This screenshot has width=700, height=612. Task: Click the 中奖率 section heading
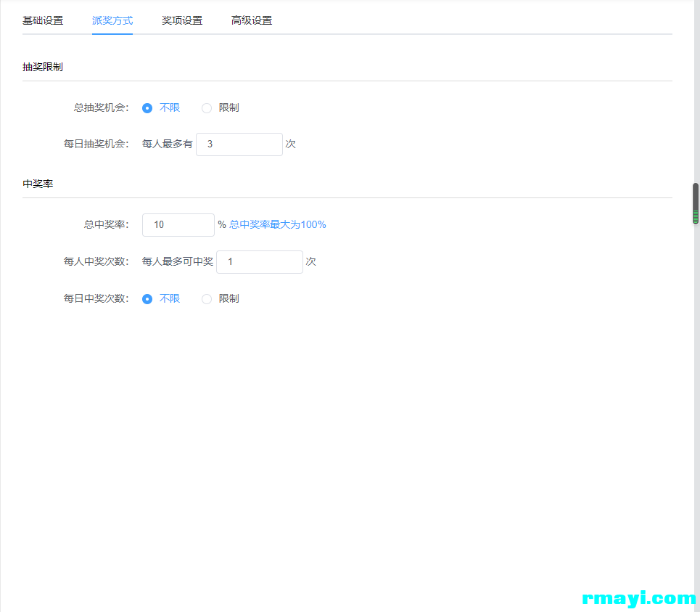38,184
